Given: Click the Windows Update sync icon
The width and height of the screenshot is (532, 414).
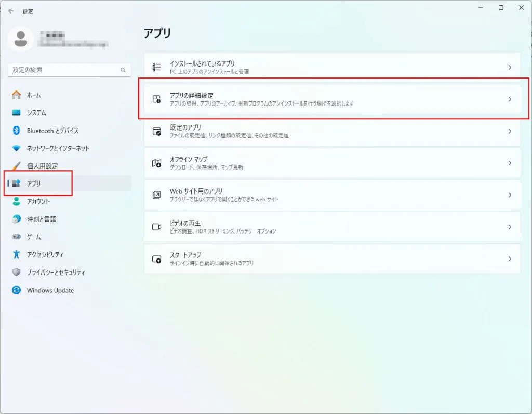Looking at the screenshot, I should [16, 290].
